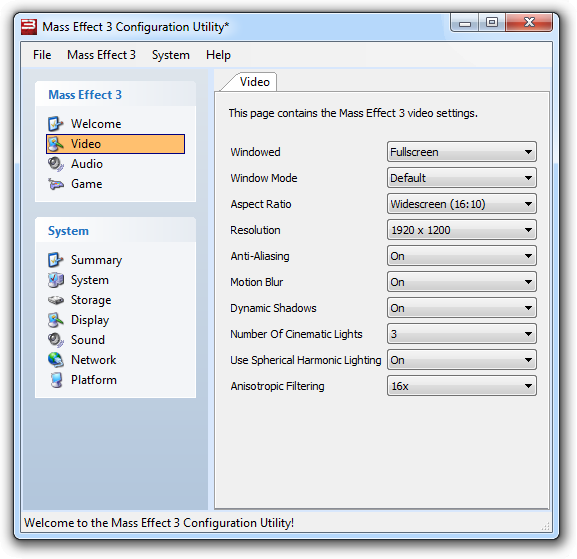Open the File menu
This screenshot has height=559, width=577.
click(x=42, y=55)
